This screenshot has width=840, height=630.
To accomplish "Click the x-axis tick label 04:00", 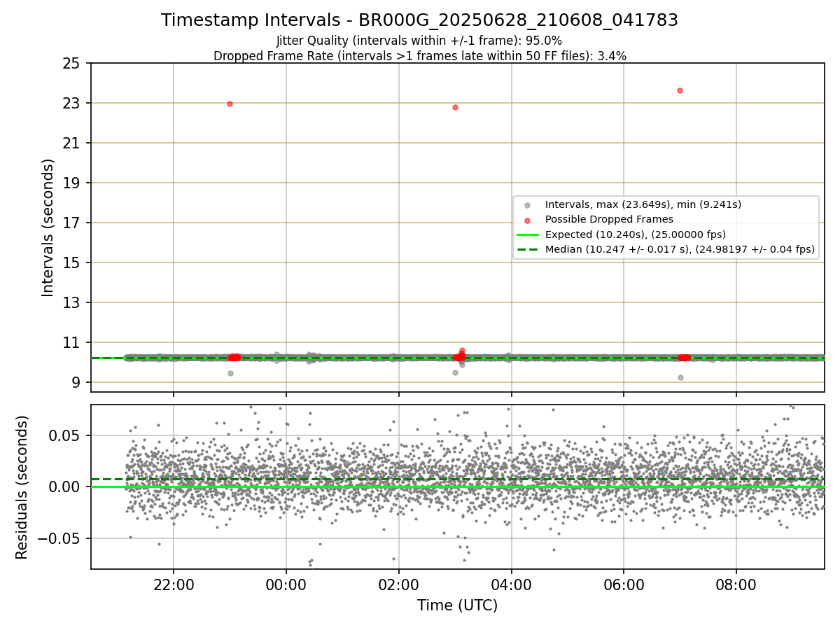I will [x=512, y=584].
